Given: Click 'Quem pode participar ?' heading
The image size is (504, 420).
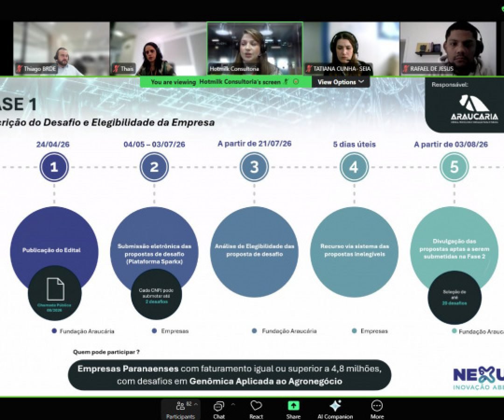Looking at the screenshot, I should [x=106, y=352].
